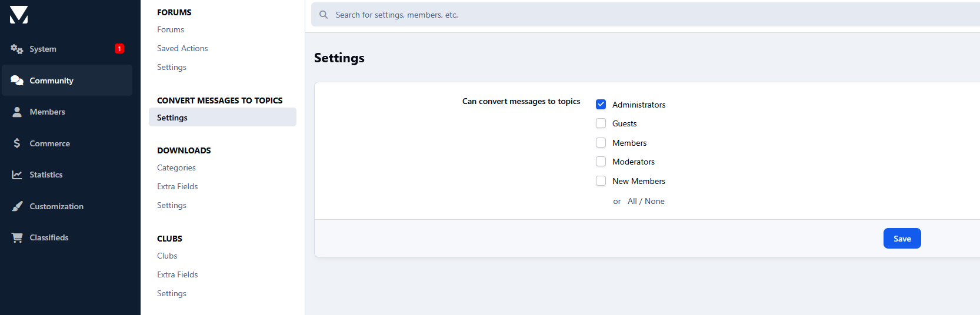Check the New Members checkbox

601,181
